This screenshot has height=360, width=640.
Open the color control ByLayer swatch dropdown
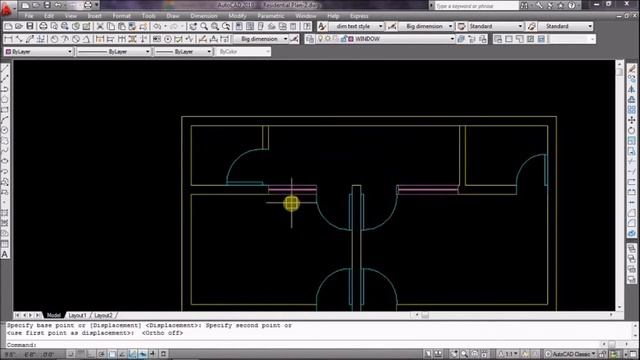[x=38, y=51]
